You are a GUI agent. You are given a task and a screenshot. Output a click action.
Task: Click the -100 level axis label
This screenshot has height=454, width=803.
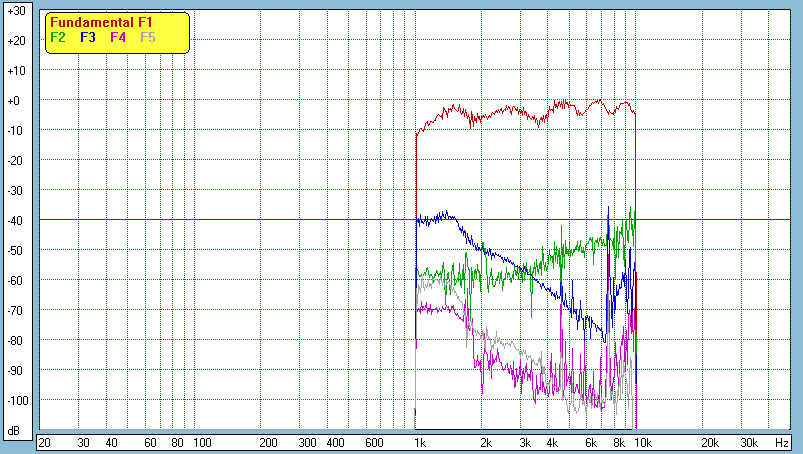[x=15, y=401]
